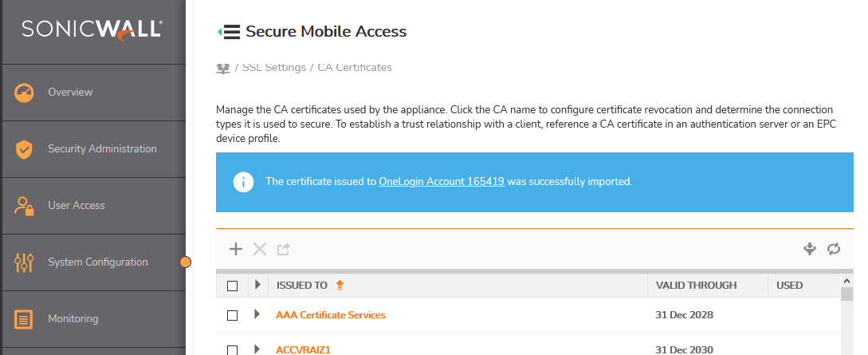Collapse the sidebar with the hamburger menu icon
The height and width of the screenshot is (355, 868).
pos(229,32)
